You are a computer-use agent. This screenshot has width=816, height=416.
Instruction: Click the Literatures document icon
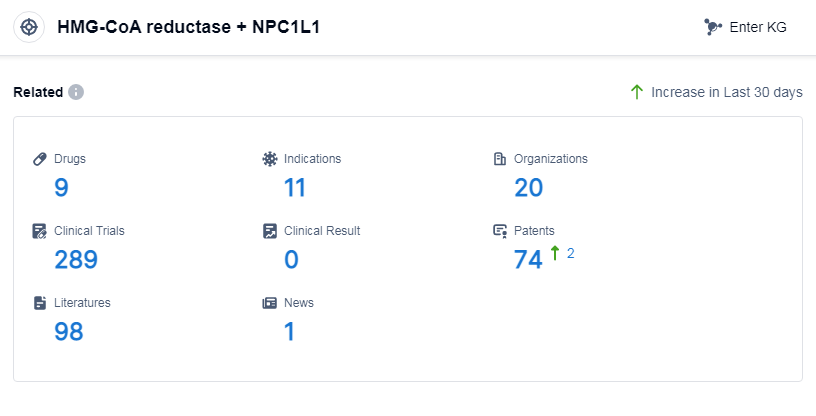pyautogui.click(x=40, y=303)
